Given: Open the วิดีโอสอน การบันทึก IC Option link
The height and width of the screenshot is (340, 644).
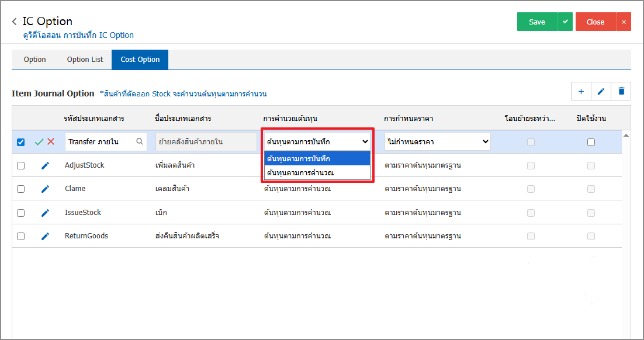Looking at the screenshot, I should click(78, 35).
